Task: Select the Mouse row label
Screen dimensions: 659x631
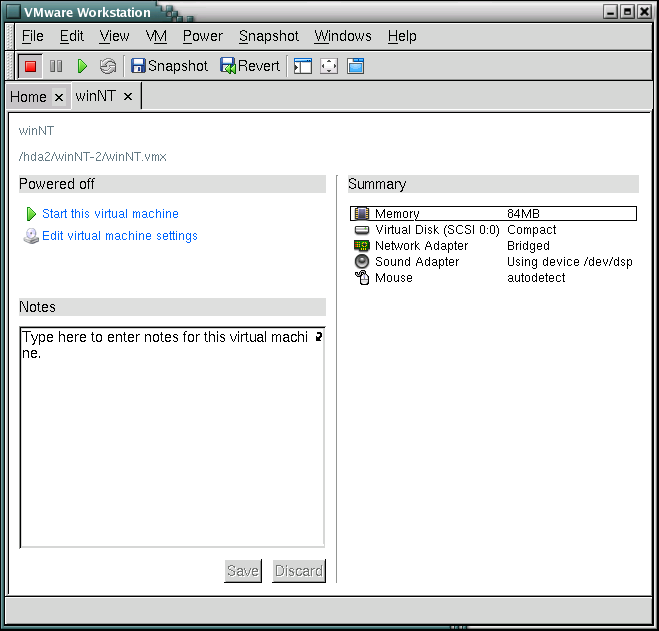Action: tap(394, 278)
